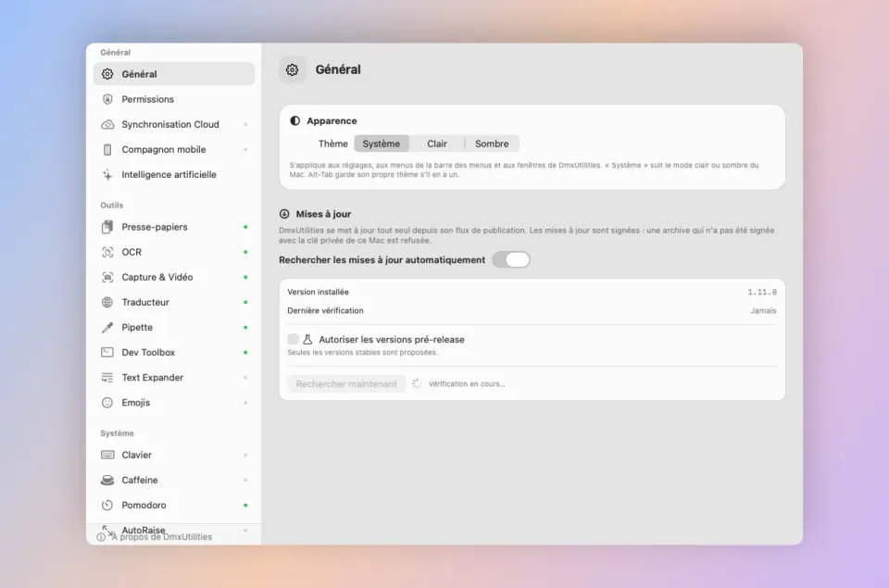
Task: Select the Synchronisation Cloud icon
Action: pos(107,124)
